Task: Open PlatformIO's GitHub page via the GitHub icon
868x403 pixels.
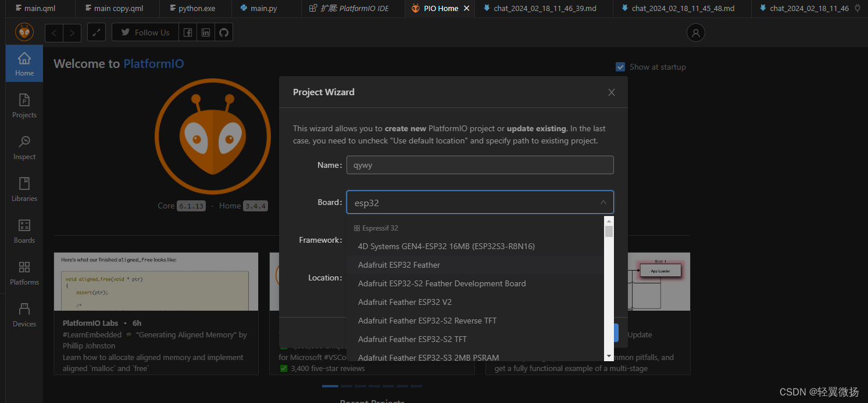Action: [x=224, y=32]
